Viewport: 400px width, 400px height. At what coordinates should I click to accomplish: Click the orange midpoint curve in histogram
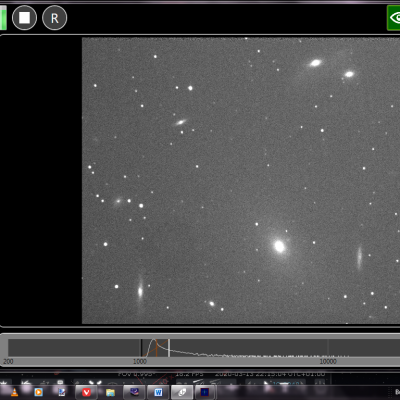click(x=156, y=347)
